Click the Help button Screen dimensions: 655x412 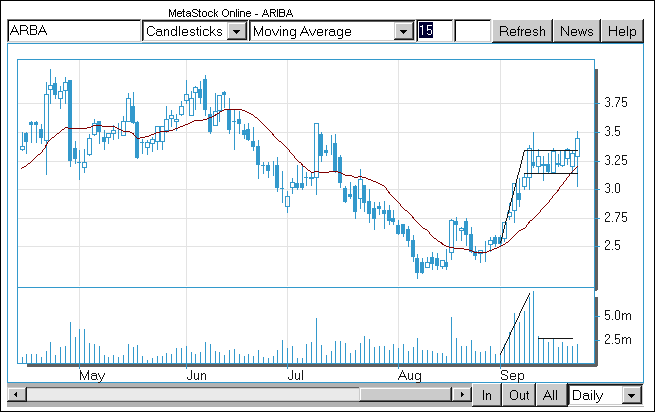(x=622, y=31)
